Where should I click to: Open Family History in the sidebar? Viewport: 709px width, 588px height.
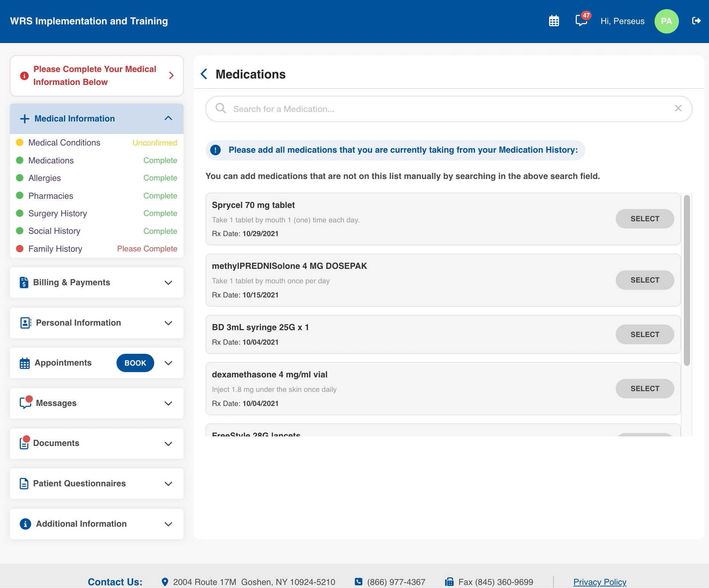[x=55, y=249]
